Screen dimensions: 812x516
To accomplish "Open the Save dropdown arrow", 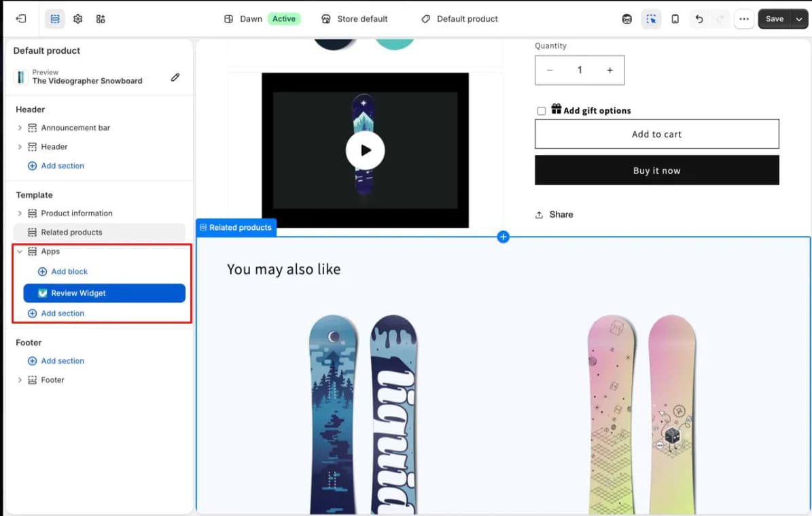I will pyautogui.click(x=799, y=19).
